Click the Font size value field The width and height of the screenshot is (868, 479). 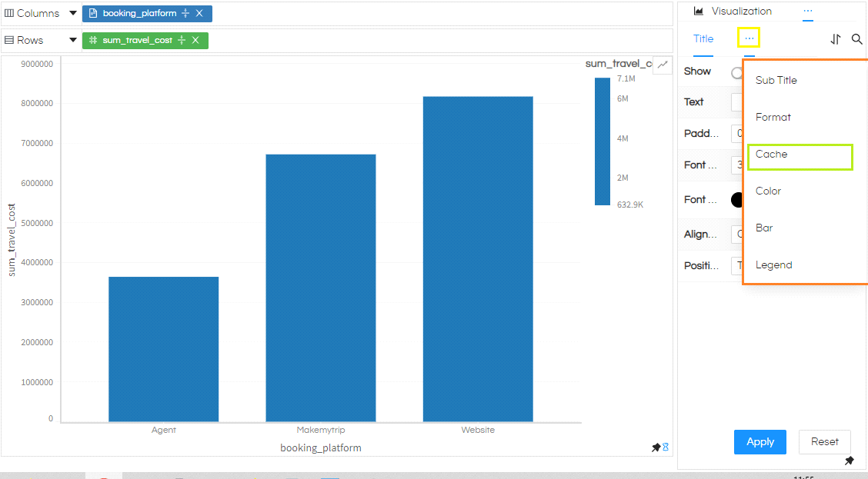point(737,165)
